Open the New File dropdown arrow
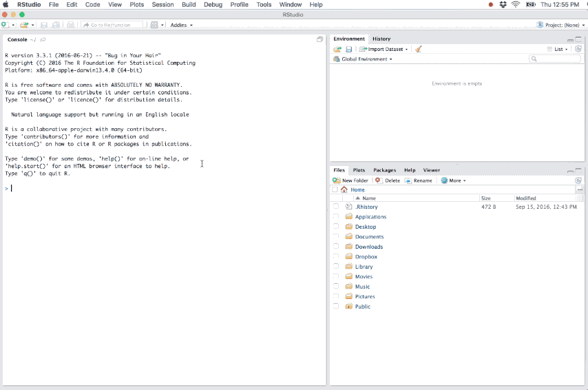This screenshot has height=390, width=588. 13,25
